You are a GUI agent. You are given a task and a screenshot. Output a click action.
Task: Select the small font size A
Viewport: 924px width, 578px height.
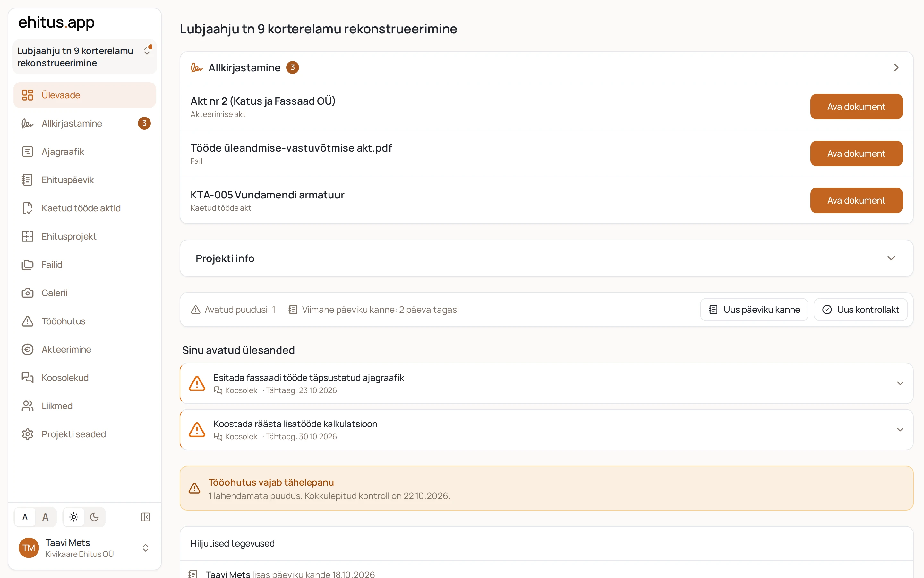tap(25, 517)
